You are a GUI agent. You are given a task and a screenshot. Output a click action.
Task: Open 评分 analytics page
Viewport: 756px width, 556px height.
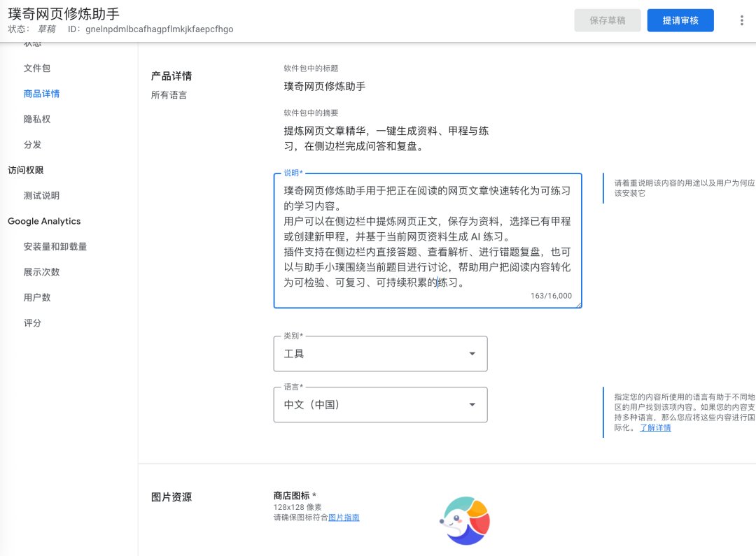32,323
